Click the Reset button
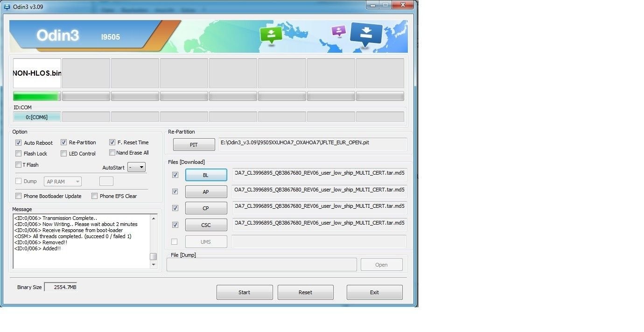 pyautogui.click(x=306, y=292)
